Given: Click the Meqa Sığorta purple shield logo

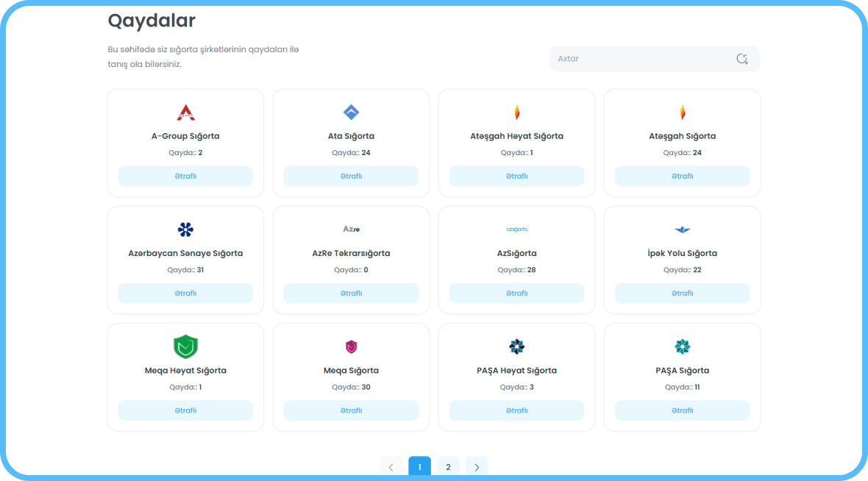Looking at the screenshot, I should pos(351,346).
